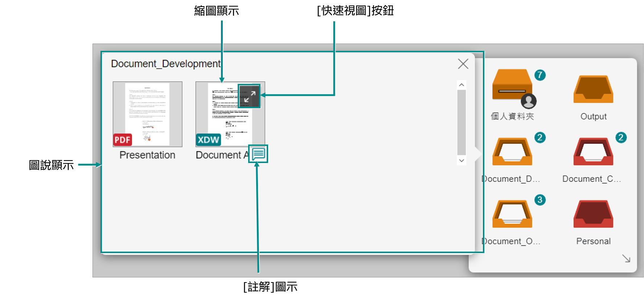Open the Document_O… tray
This screenshot has width=644, height=301.
(x=512, y=214)
